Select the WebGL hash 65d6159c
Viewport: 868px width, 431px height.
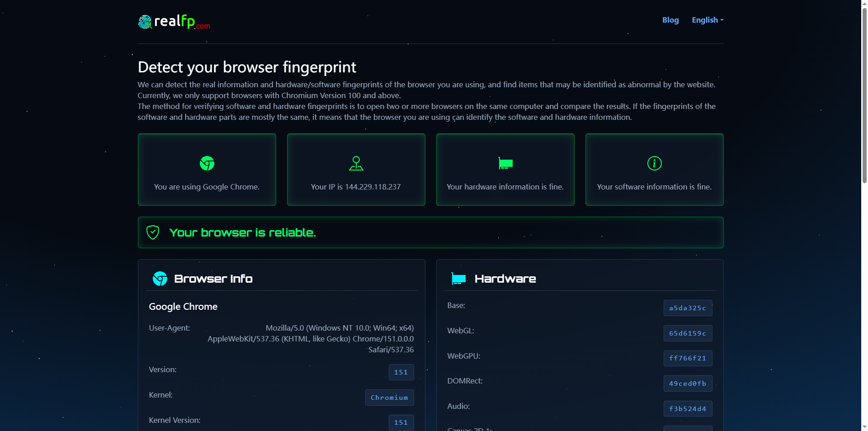[688, 333]
